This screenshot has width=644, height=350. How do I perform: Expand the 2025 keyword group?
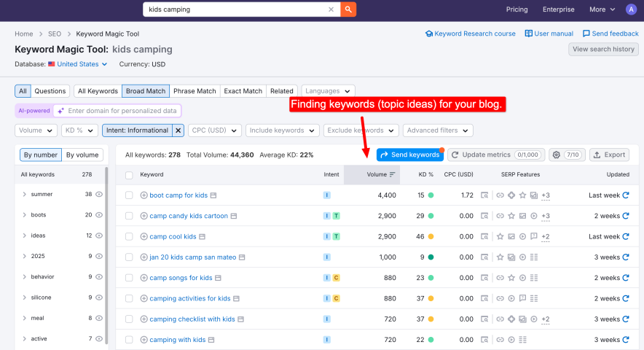25,256
